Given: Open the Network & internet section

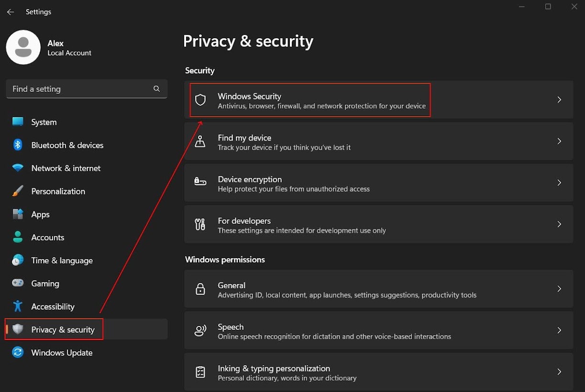Looking at the screenshot, I should point(66,168).
